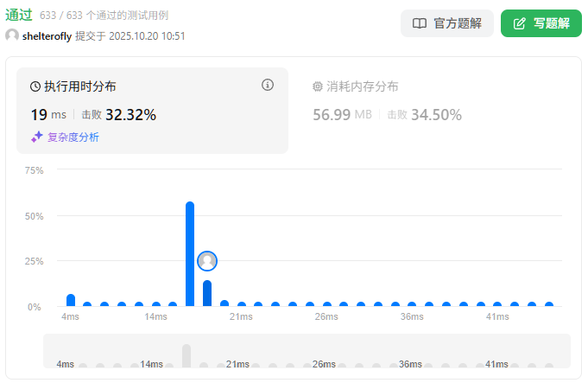Click the chip icon beside 消耗内存分布

pyautogui.click(x=318, y=86)
